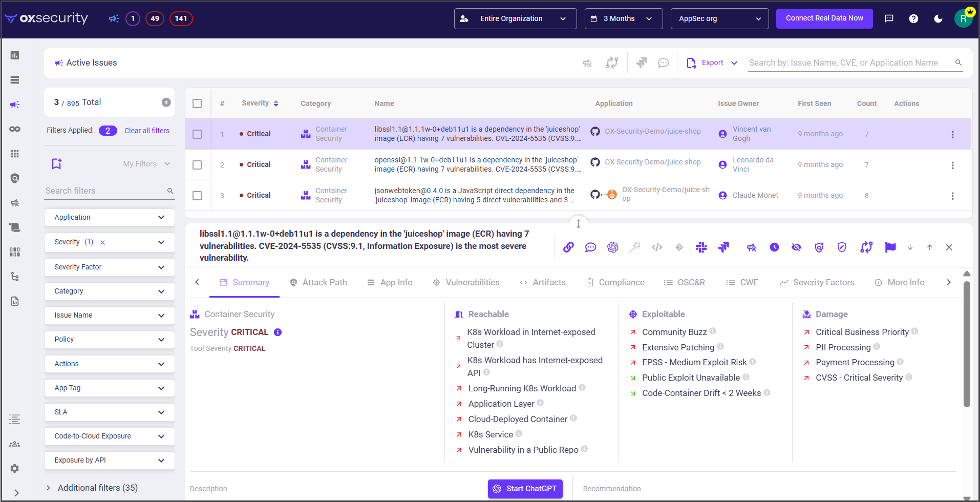Open the comment icon in issue toolbar

[590, 247]
